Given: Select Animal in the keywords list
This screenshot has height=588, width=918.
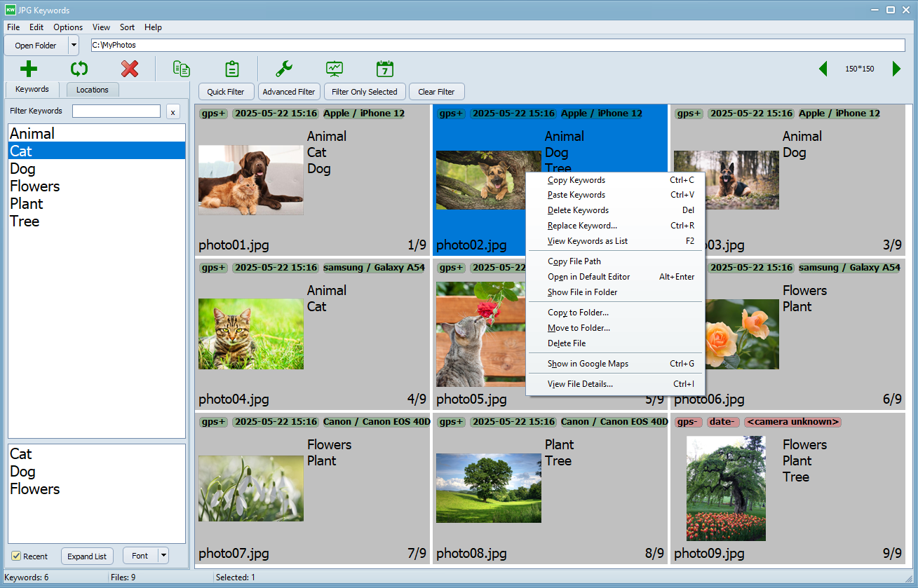Looking at the screenshot, I should click(97, 133).
